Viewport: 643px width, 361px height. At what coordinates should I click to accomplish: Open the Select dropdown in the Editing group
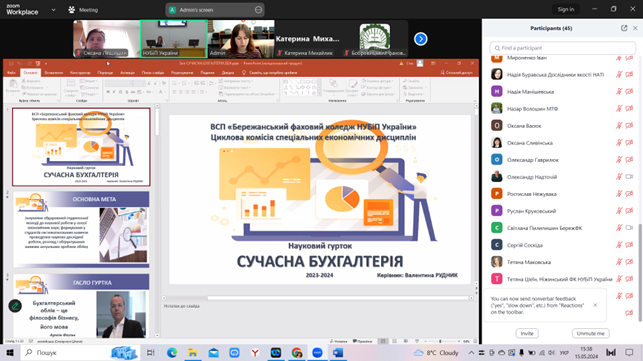point(414,94)
